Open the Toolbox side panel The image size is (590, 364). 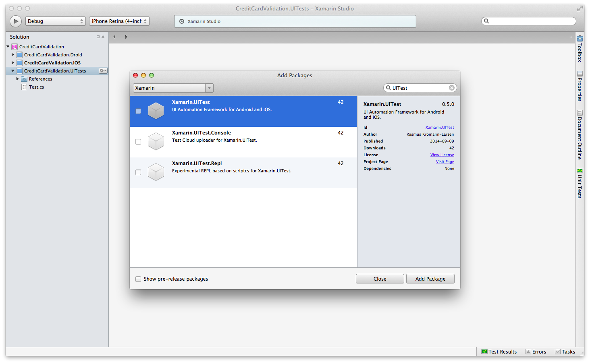(x=580, y=49)
